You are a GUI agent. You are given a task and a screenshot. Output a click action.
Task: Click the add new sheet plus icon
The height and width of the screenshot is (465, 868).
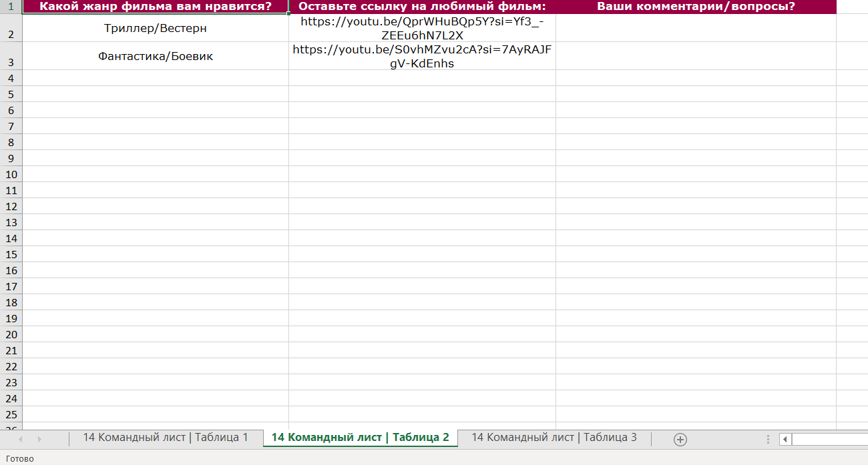point(680,439)
